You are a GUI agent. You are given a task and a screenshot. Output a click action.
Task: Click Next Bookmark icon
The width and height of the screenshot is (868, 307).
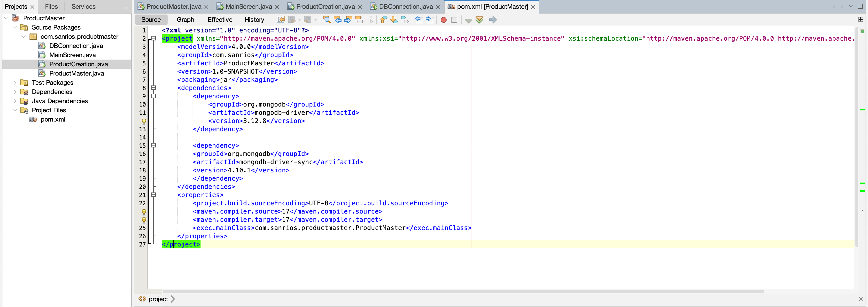394,20
